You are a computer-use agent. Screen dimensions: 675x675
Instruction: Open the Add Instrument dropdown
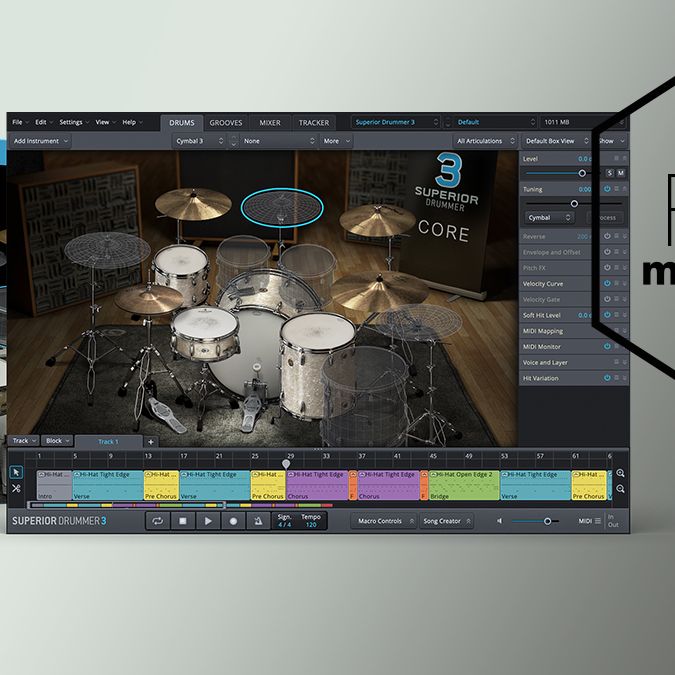point(41,141)
